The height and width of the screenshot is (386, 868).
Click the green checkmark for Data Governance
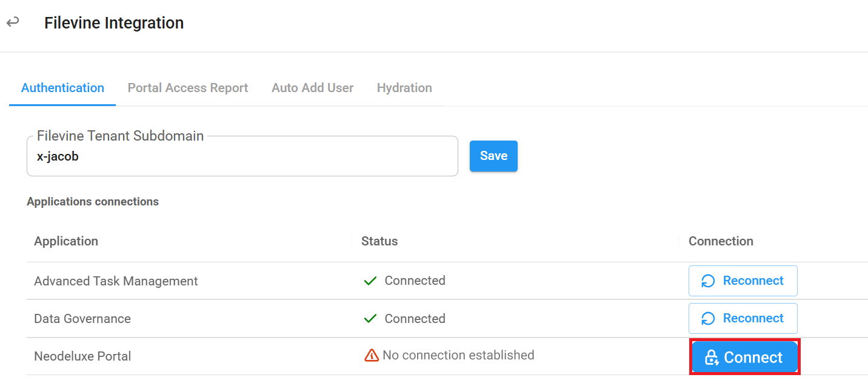(x=370, y=319)
